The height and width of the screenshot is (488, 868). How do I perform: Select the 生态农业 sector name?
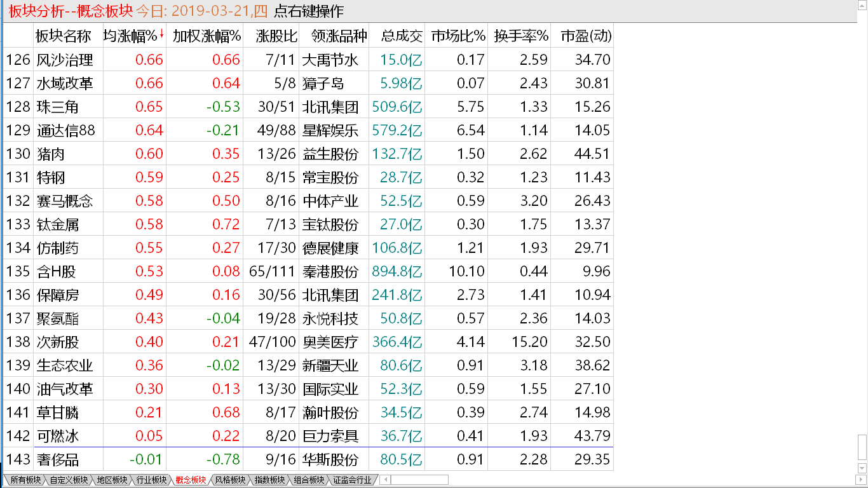pos(65,365)
